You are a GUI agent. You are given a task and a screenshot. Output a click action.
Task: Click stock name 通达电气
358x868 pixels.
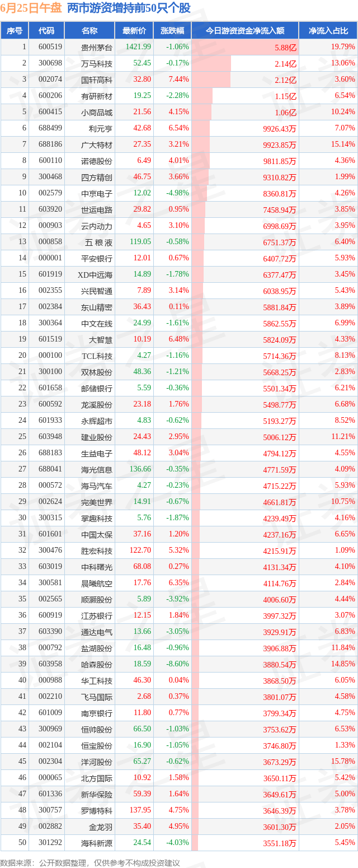(97, 632)
